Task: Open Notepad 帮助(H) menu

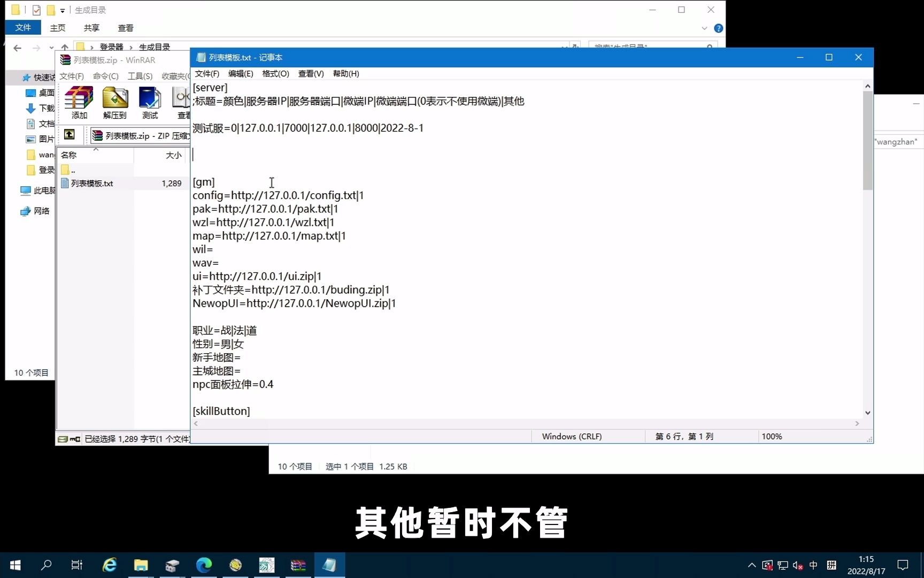Action: point(346,73)
